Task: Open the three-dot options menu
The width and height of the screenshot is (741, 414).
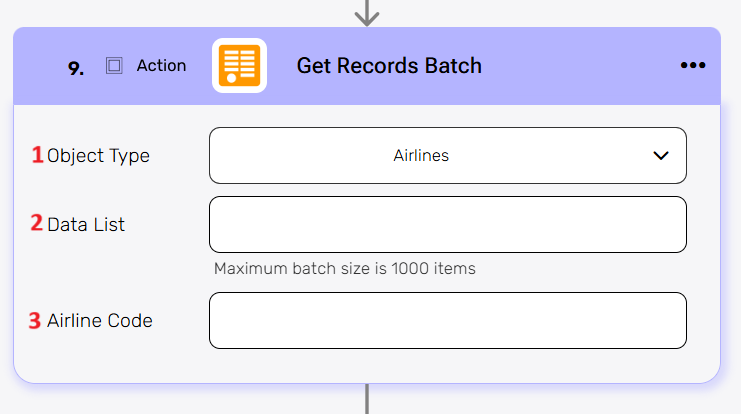Action: coord(693,66)
